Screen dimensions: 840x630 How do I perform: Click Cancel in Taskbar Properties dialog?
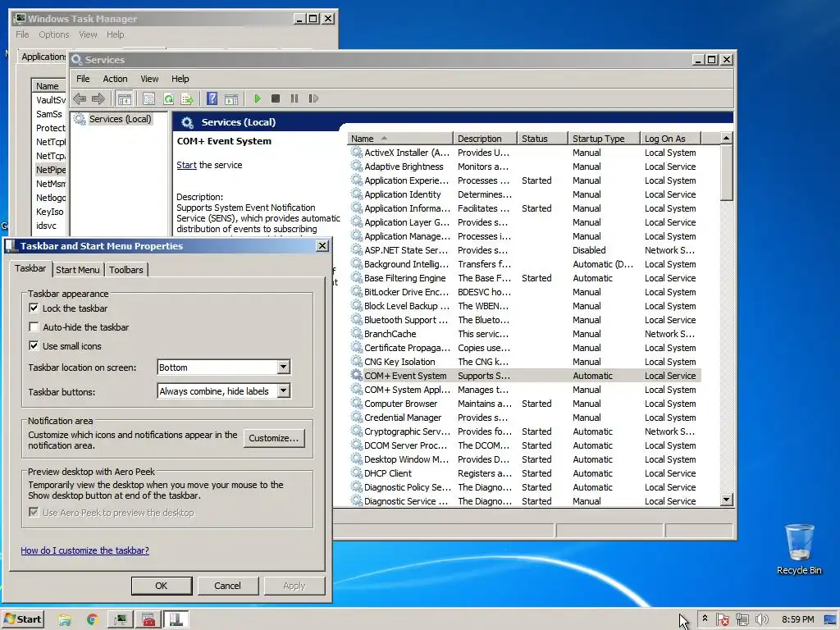[228, 586]
